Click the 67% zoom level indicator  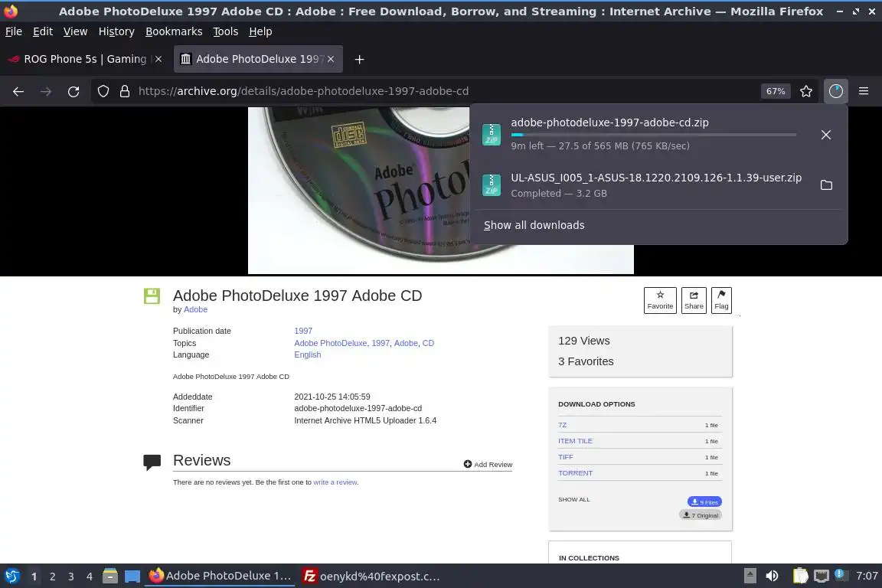point(775,91)
